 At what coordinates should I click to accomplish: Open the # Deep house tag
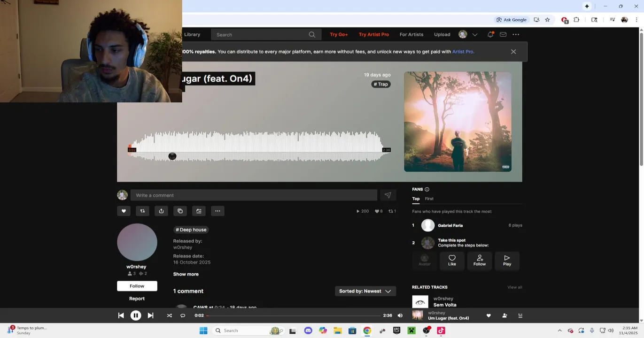pyautogui.click(x=191, y=230)
